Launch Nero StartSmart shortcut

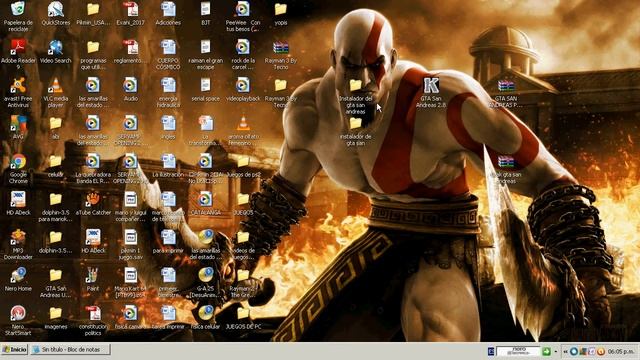pos(18,320)
